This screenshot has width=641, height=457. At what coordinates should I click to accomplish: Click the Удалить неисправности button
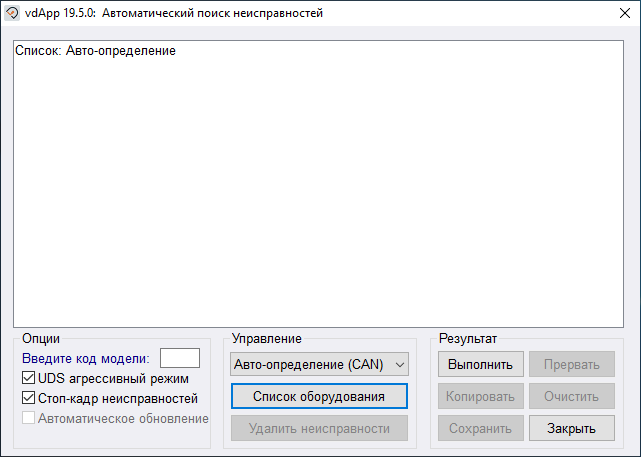(x=319, y=428)
